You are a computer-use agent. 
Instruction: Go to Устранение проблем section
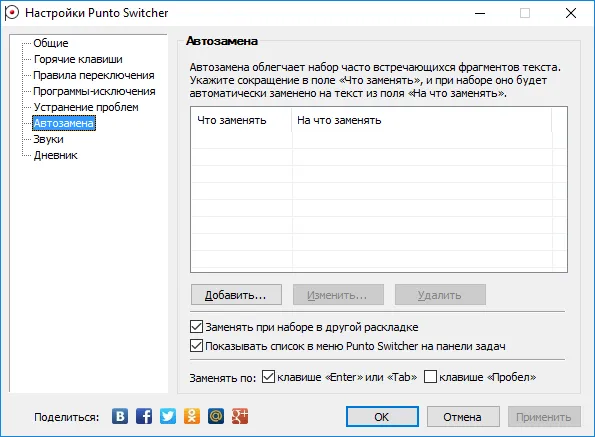[86, 107]
